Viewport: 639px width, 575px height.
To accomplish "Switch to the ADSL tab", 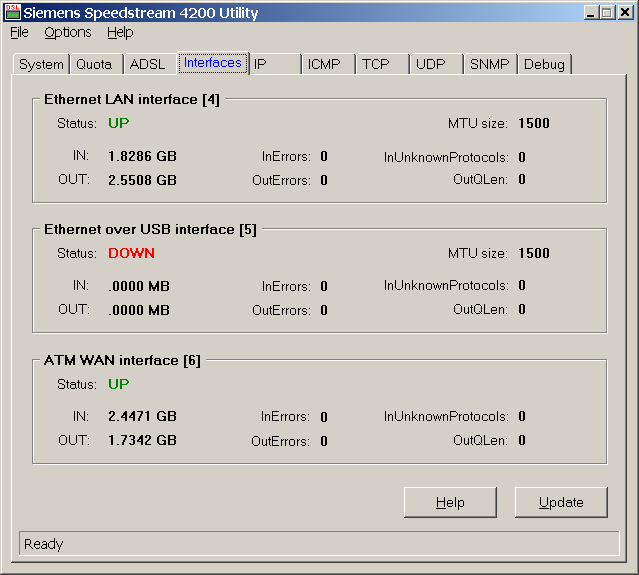I will 148,64.
